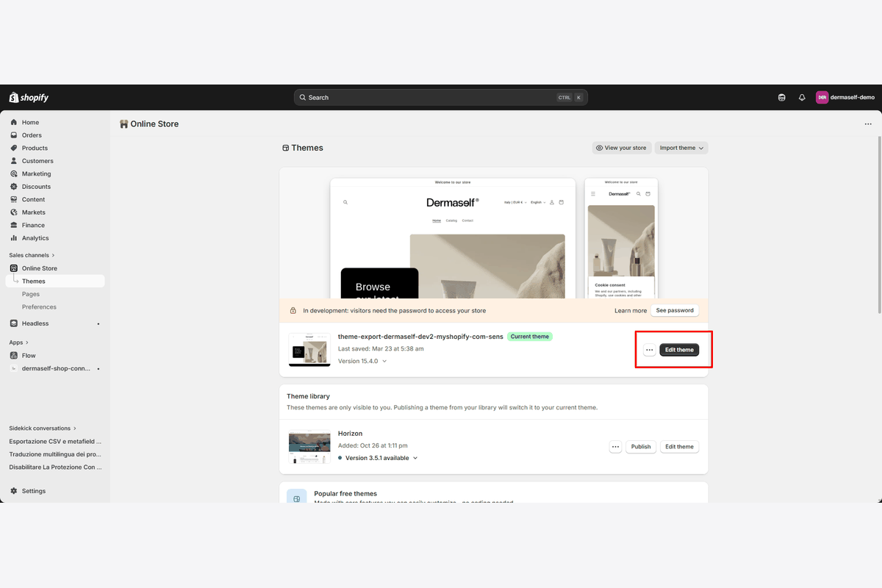
Task: Expand Version 3.5.1 available dropdown
Action: 378,458
